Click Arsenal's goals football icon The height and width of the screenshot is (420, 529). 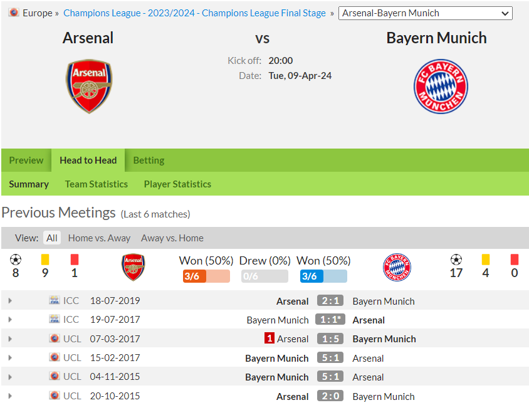(x=16, y=260)
